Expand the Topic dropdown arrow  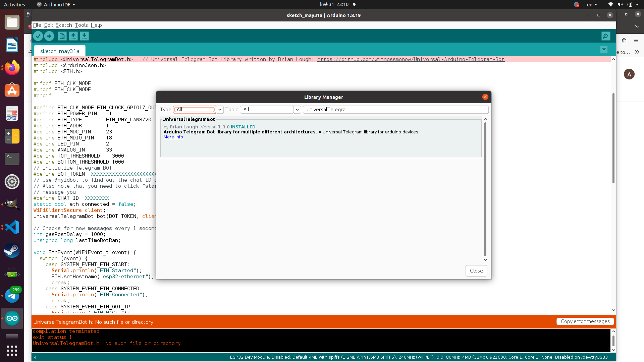pos(297,110)
